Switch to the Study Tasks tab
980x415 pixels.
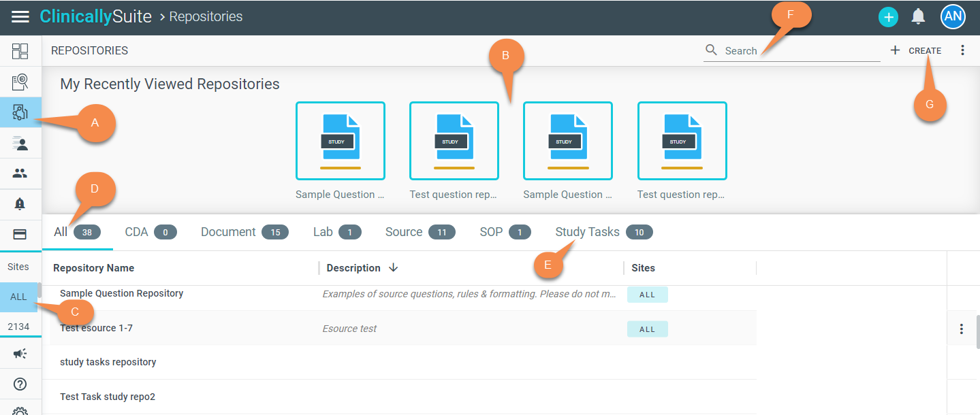tap(603, 232)
